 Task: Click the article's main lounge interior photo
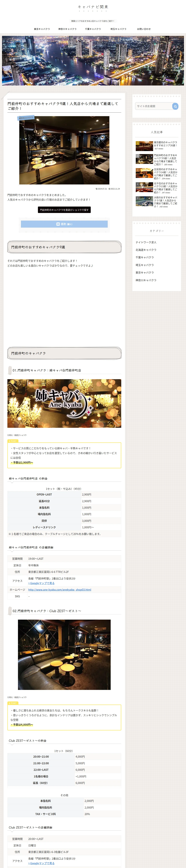(x=64, y=150)
